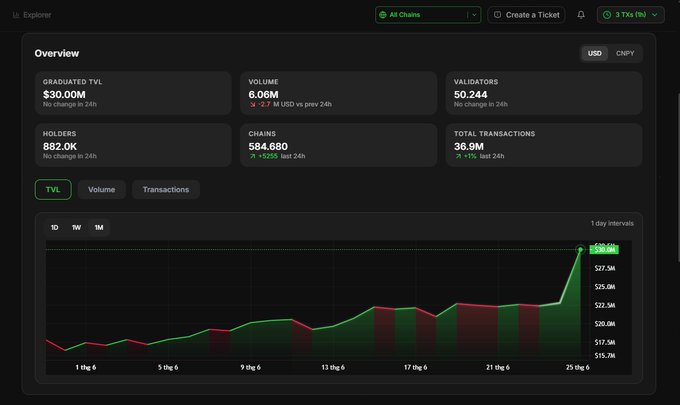Viewport: 680px width, 405px height.
Task: Click the red down-arrow icon in Volume card
Action: 252,105
